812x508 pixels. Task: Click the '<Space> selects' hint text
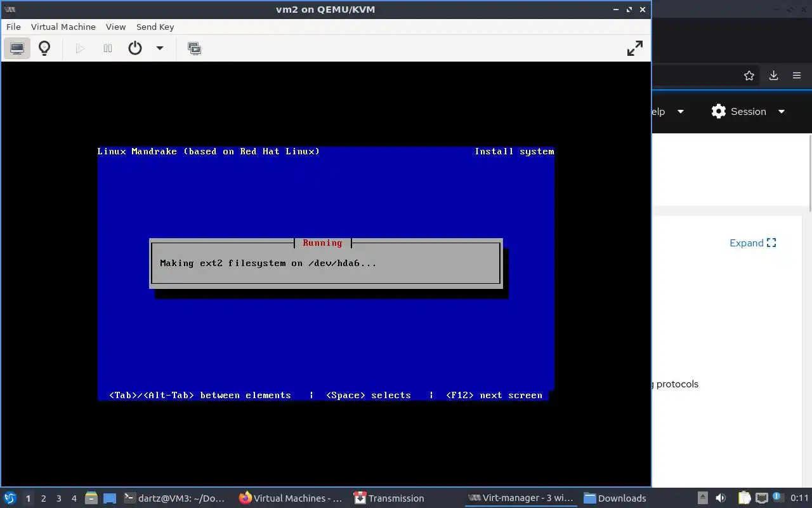(369, 395)
